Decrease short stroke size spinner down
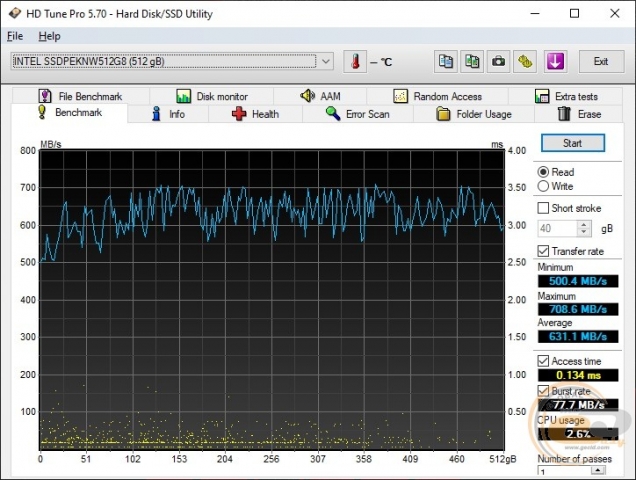The image size is (636, 480). click(x=584, y=232)
